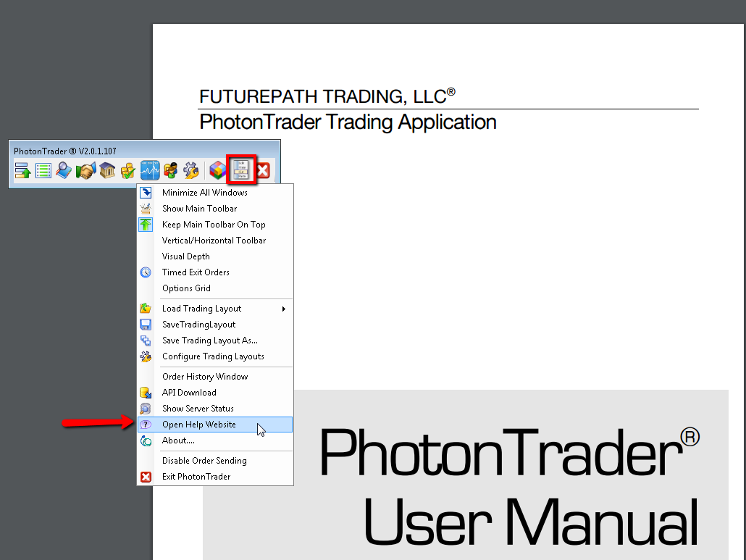
Task: Click the green list lines toolbar icon
Action: tap(43, 170)
